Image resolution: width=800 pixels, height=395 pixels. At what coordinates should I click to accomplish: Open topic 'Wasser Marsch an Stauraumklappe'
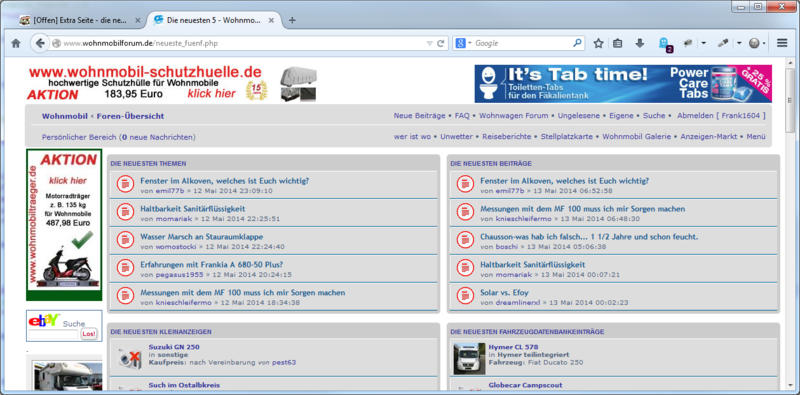pos(202,237)
